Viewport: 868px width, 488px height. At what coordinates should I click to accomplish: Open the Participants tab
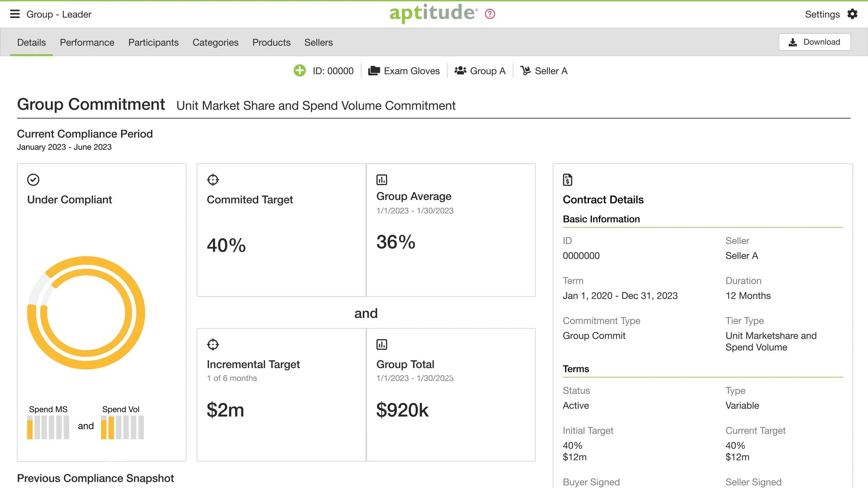coord(153,42)
